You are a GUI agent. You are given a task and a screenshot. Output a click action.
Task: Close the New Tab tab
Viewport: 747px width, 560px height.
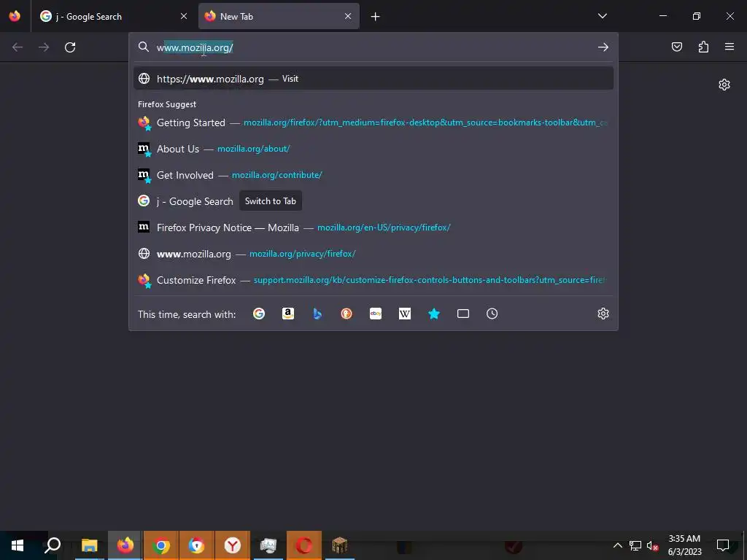pos(348,16)
